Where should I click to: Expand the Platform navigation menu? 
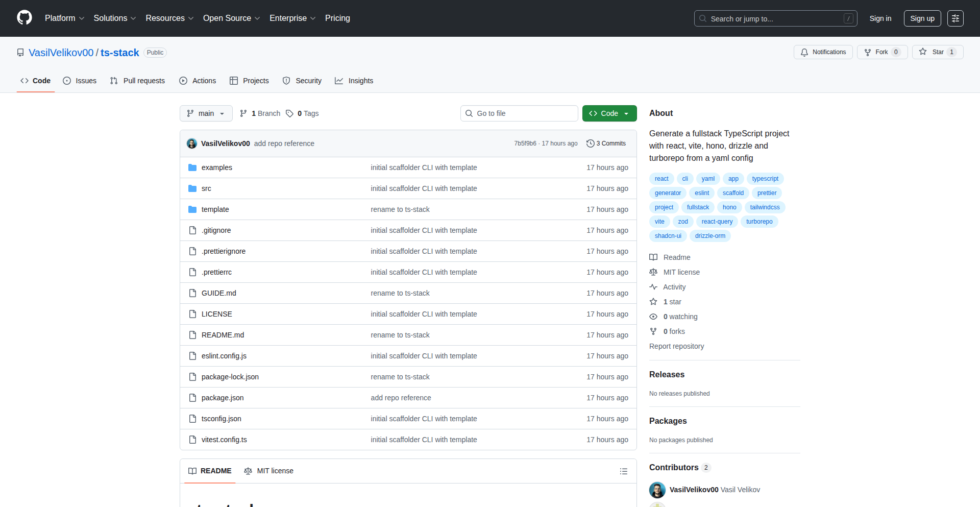pos(64,18)
